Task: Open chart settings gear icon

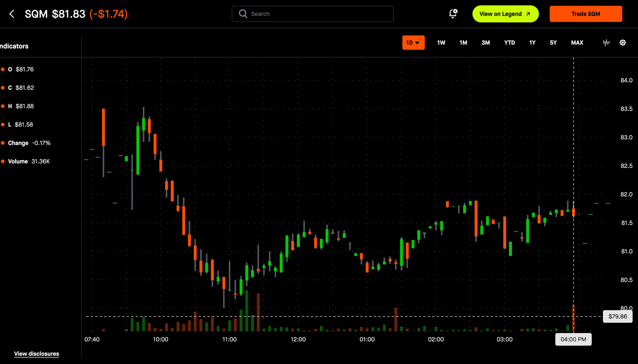Action: coord(623,43)
